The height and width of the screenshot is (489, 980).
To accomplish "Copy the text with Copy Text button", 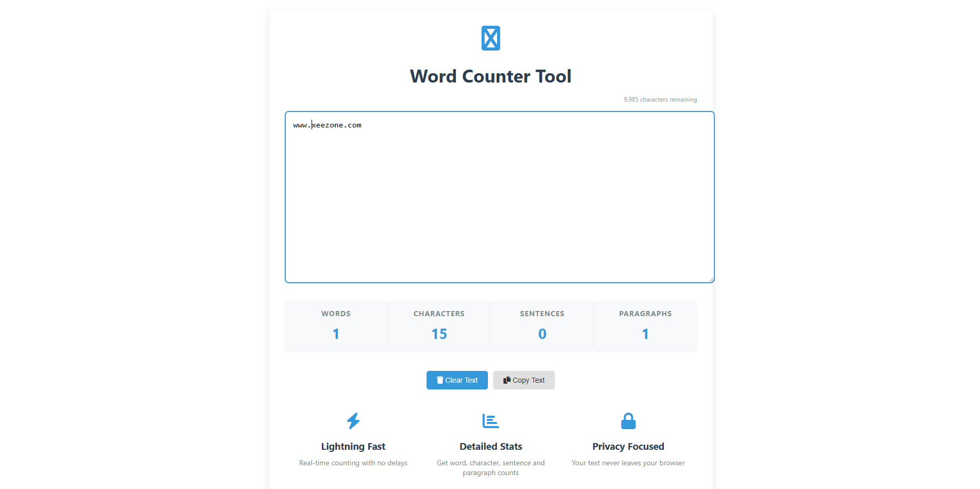I will (x=524, y=380).
